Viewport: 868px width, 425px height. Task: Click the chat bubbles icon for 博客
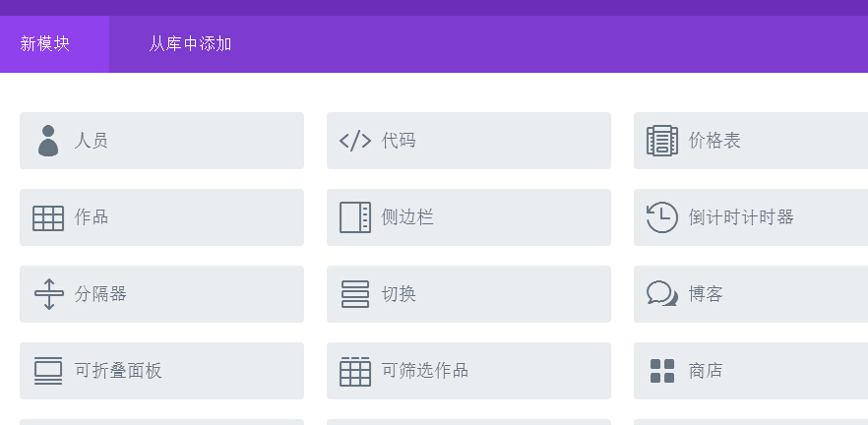click(662, 293)
